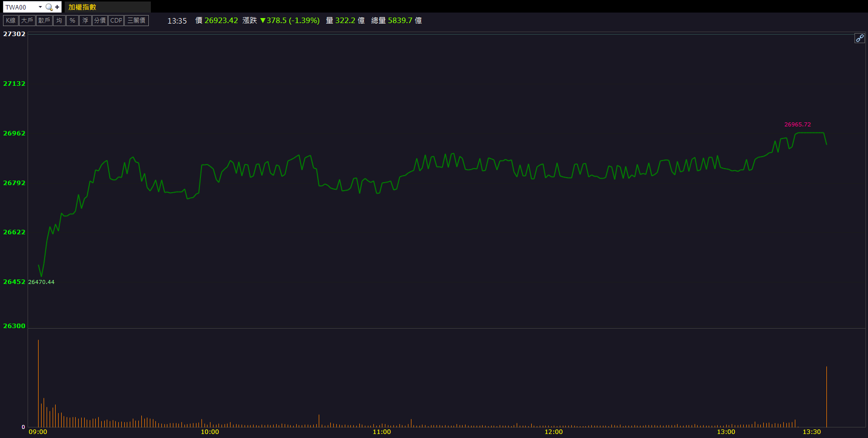Show the 三關價 price levels
The width and height of the screenshot is (868, 438).
coord(136,21)
